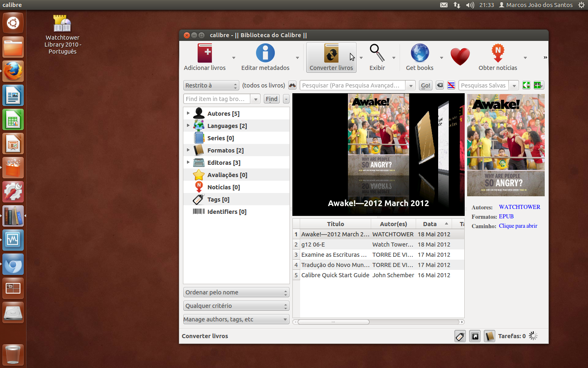Open the Clique para abrir link
Viewport: 588px width, 368px height.
pos(518,226)
